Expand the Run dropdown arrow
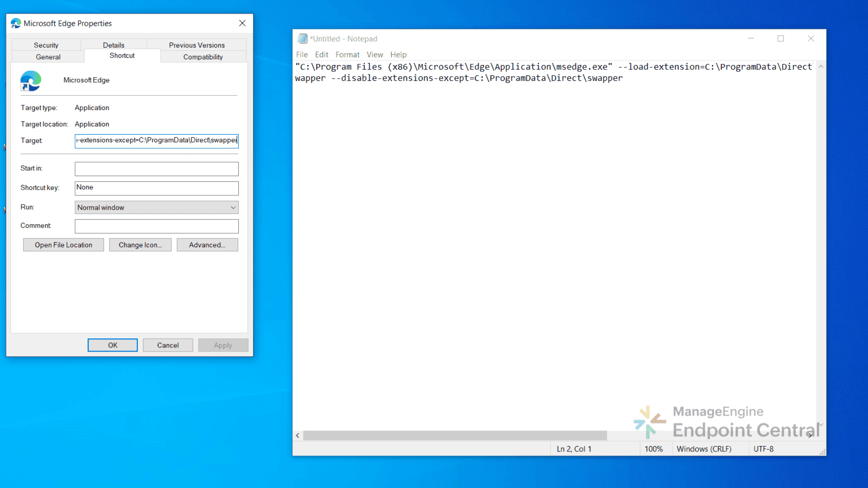 click(233, 207)
